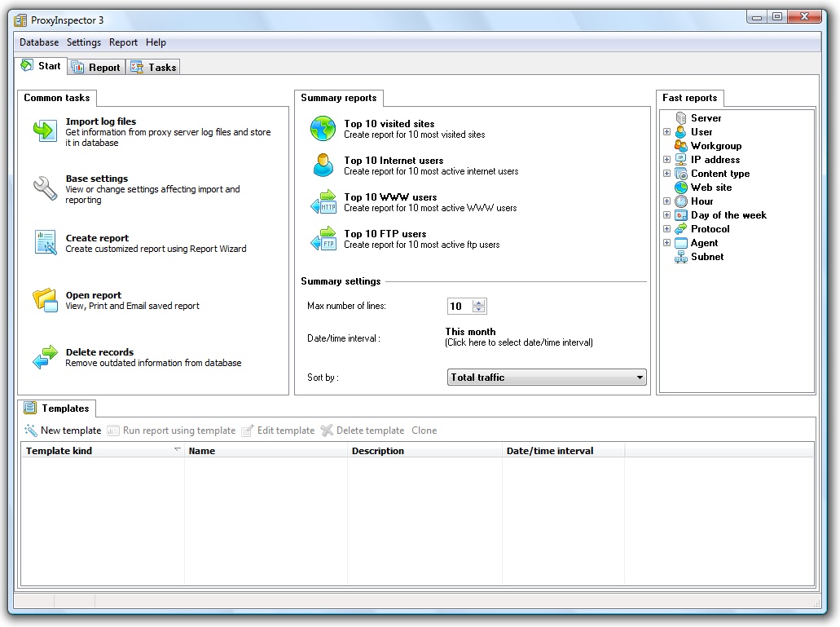Image resolution: width=840 pixels, height=627 pixels.
Task: Click the Create report wizard icon
Action: (46, 243)
